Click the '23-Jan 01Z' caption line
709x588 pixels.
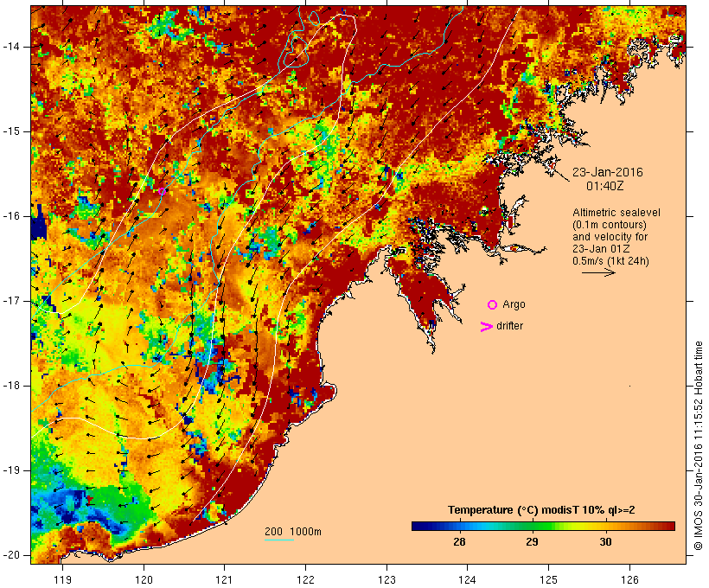tap(601, 249)
